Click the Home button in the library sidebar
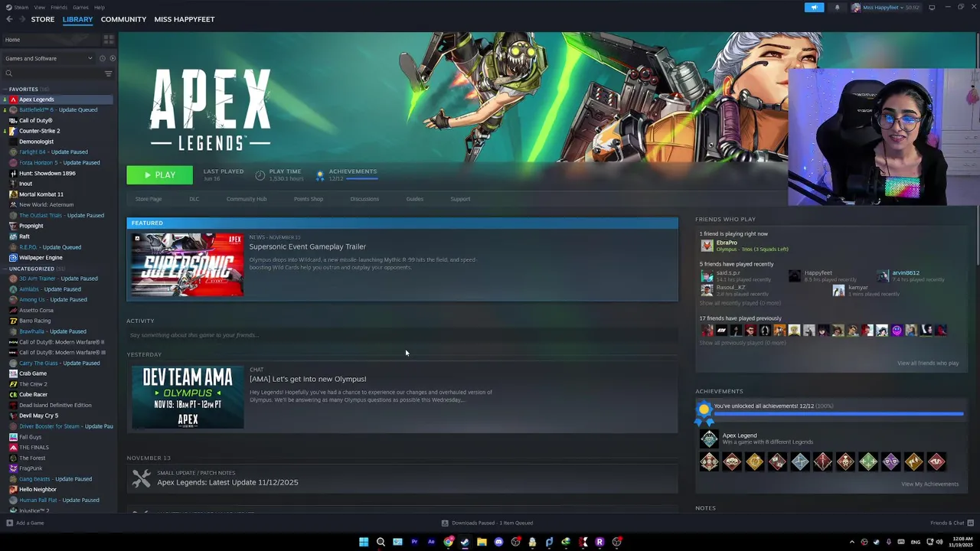 point(50,40)
